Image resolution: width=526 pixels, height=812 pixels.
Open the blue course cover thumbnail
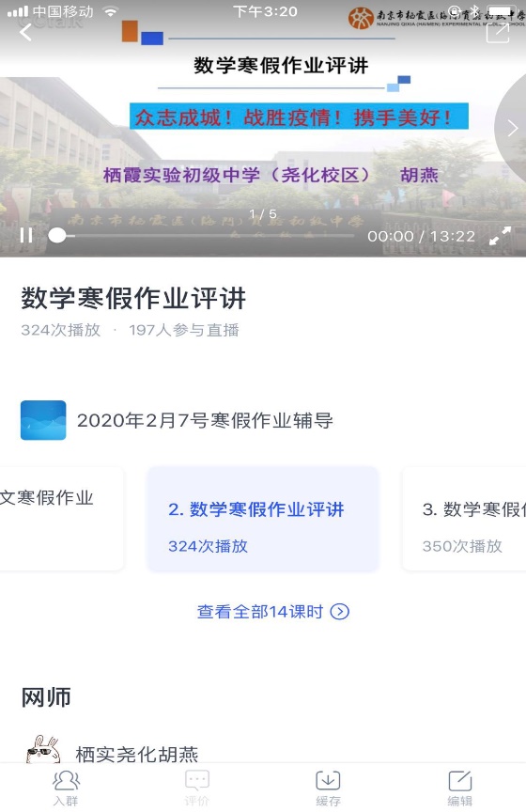(x=43, y=420)
